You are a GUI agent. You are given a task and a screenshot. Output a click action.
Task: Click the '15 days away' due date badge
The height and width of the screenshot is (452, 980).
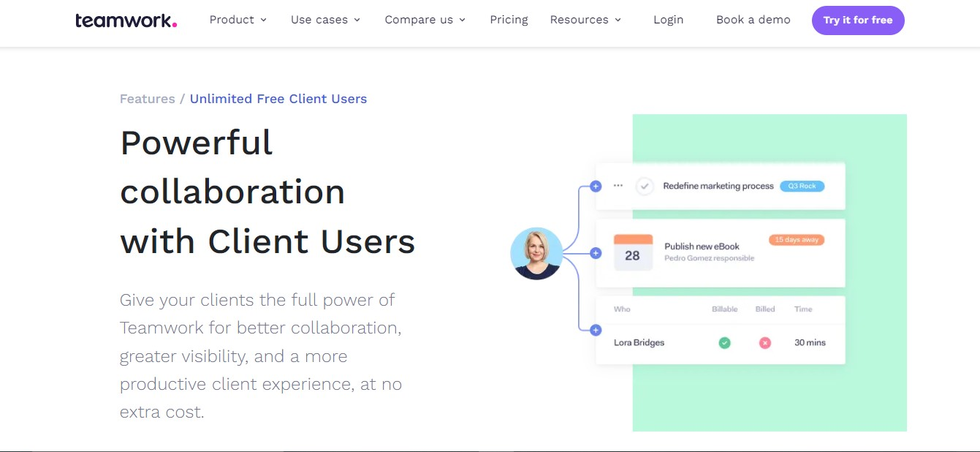coord(796,239)
